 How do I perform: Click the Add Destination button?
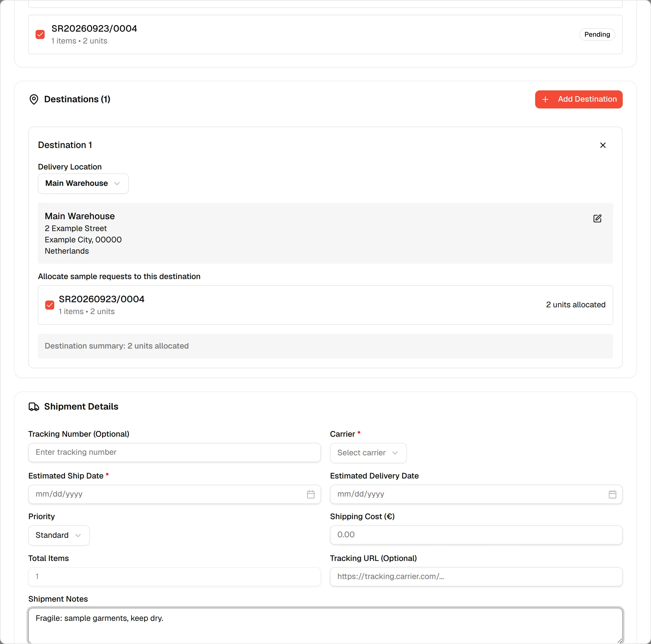tap(579, 99)
